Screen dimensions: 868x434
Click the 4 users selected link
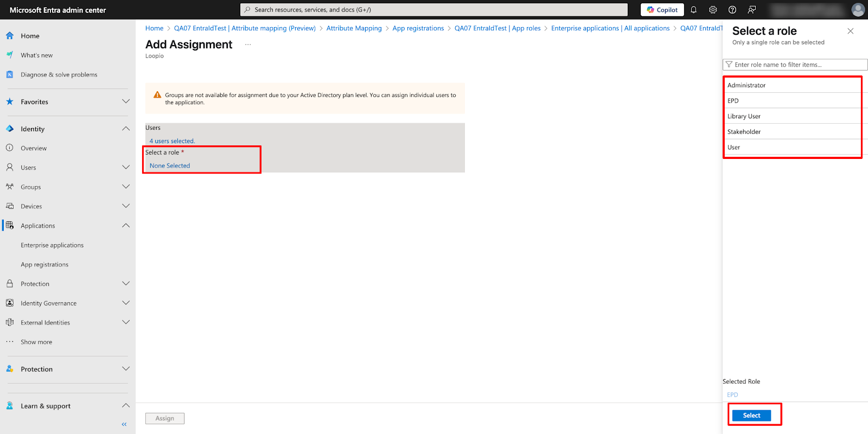(x=172, y=141)
